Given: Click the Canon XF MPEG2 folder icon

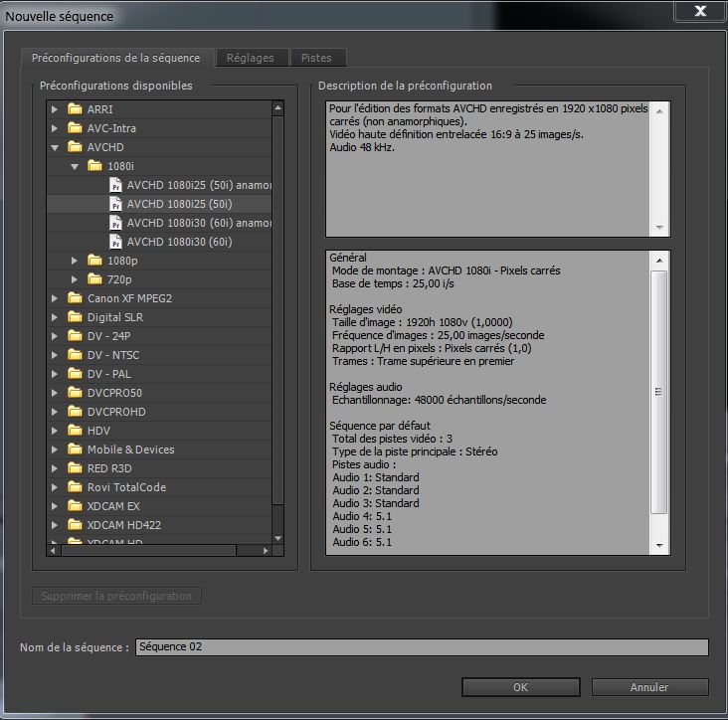Looking at the screenshot, I should pyautogui.click(x=75, y=298).
